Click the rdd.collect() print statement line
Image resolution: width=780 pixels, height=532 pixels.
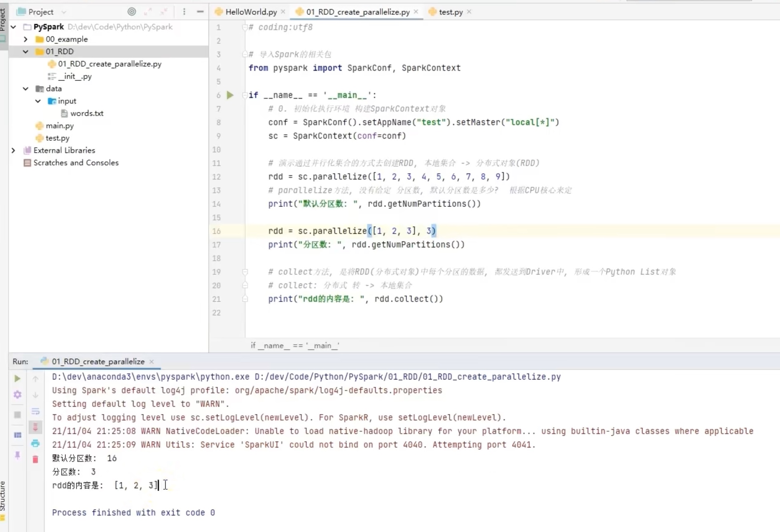coord(355,299)
